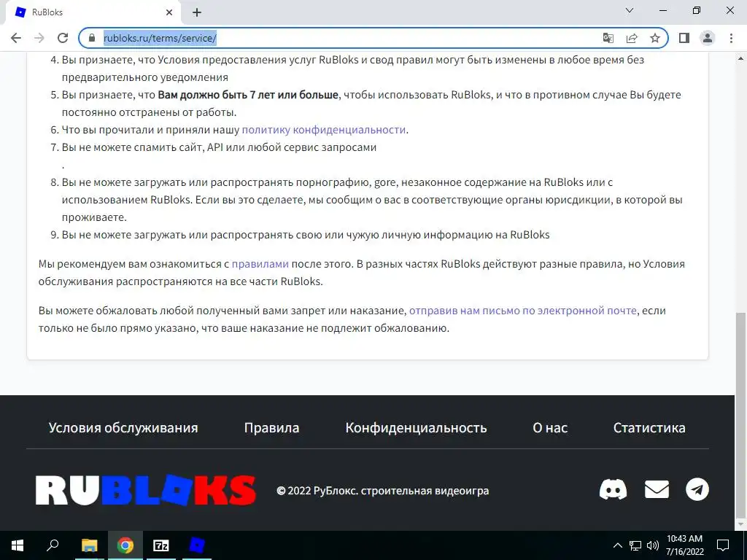Open the Discord icon in footer
Viewport: 747px width, 560px height.
[x=613, y=489]
